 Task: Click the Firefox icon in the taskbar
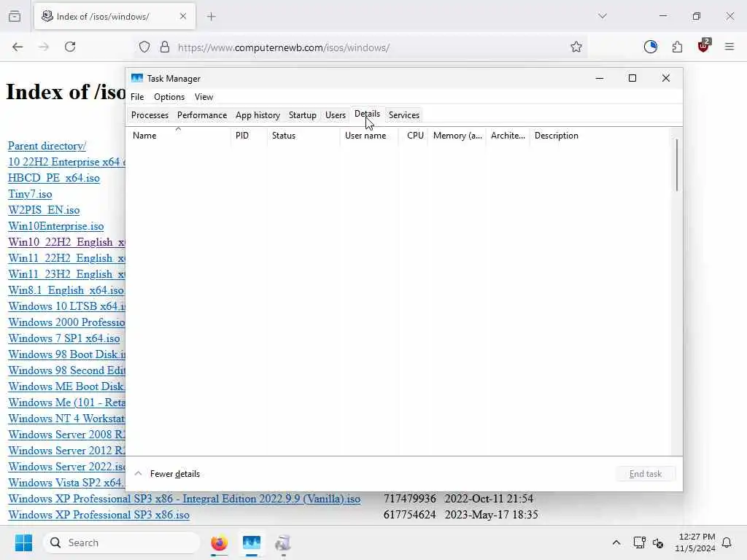point(219,542)
